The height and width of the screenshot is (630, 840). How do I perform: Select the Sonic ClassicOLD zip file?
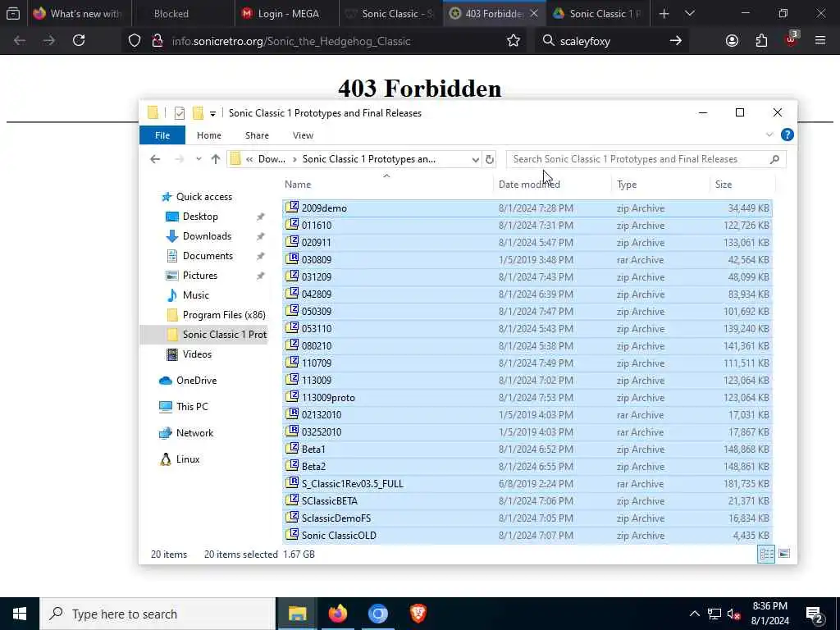click(527, 535)
